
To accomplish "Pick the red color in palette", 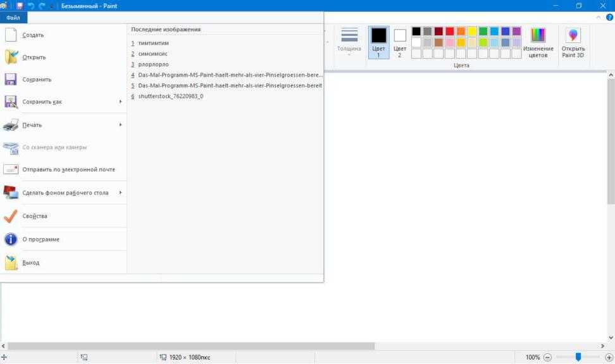I will pos(450,31).
